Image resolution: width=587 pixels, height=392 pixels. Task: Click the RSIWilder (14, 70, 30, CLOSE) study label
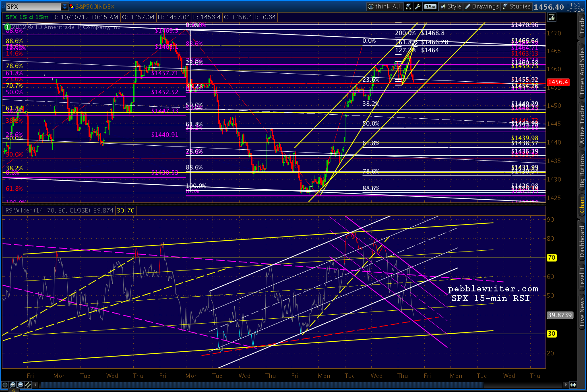pos(48,210)
